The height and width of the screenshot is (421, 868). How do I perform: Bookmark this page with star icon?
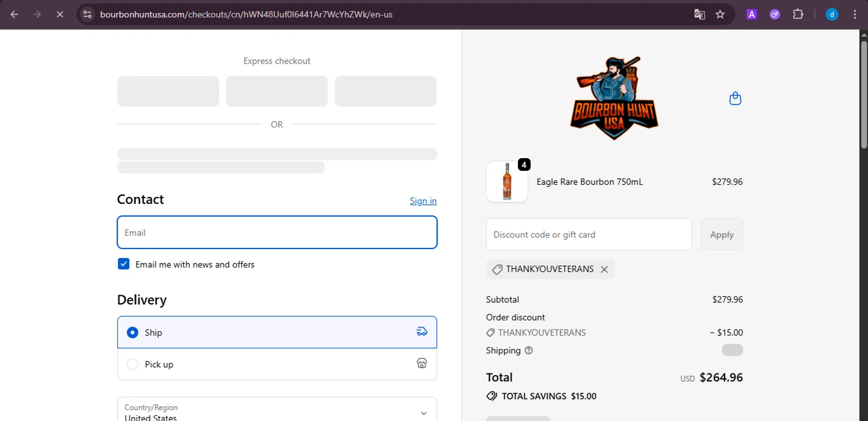pos(720,14)
